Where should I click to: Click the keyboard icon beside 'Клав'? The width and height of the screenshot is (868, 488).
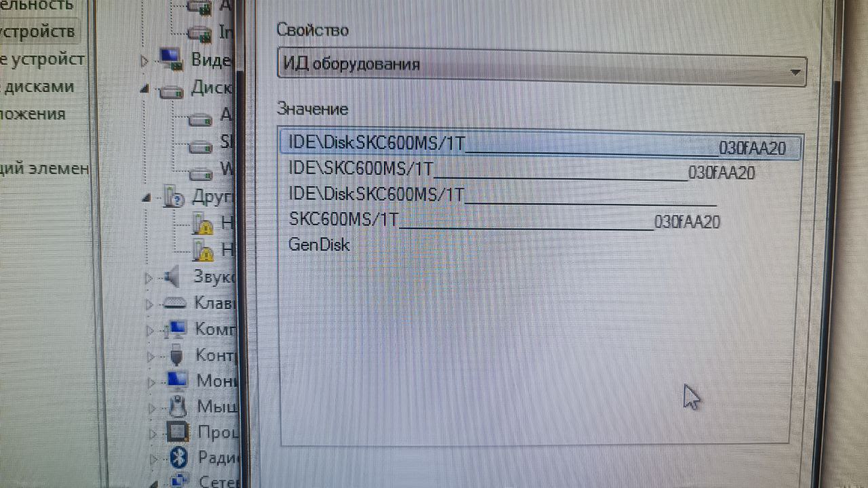(x=176, y=302)
